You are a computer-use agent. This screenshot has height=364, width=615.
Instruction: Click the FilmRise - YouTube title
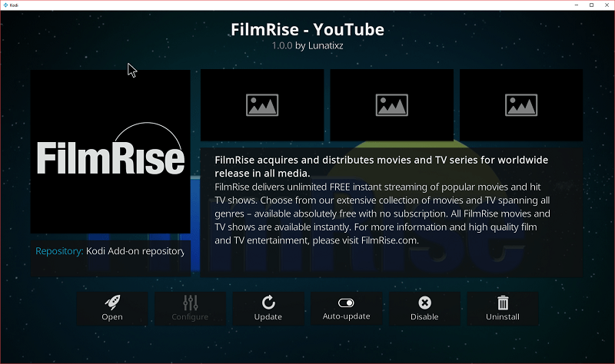[x=307, y=30]
